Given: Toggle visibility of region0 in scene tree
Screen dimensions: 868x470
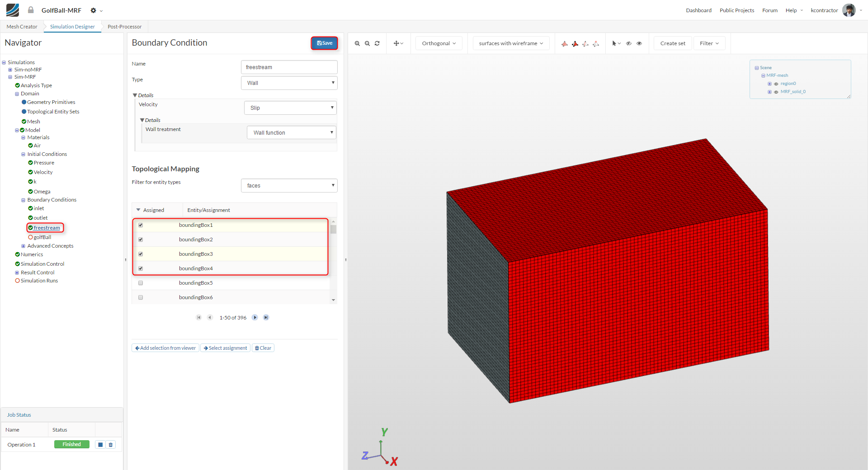Looking at the screenshot, I should point(776,84).
